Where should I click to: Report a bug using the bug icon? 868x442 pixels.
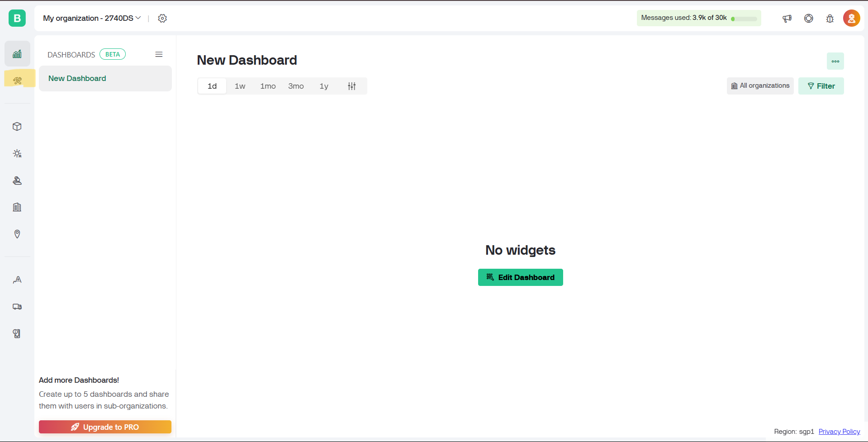pyautogui.click(x=830, y=19)
